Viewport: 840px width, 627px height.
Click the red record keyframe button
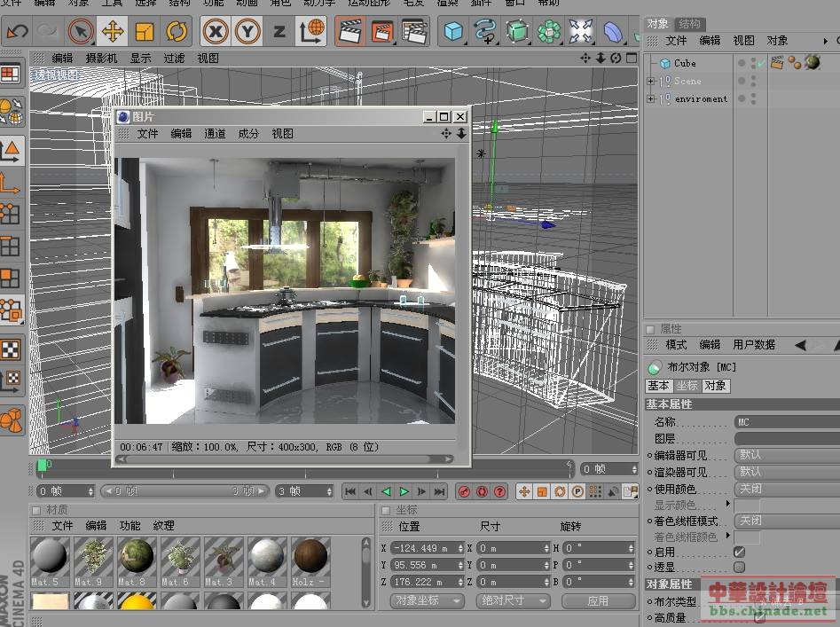pos(464,491)
